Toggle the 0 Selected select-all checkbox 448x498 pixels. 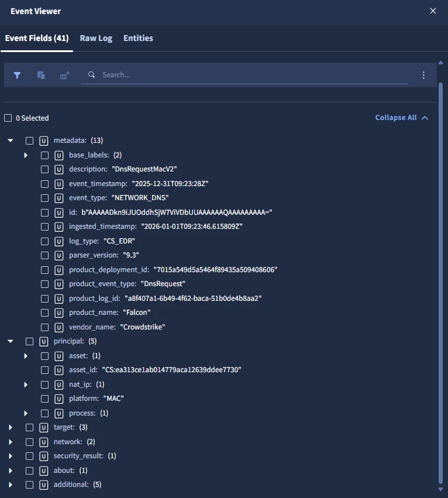pyautogui.click(x=8, y=118)
